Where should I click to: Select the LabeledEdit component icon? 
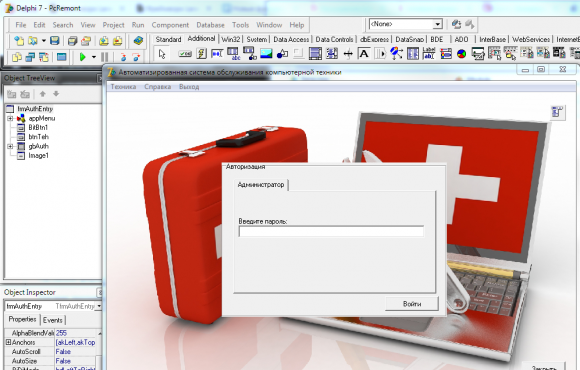[x=429, y=54]
